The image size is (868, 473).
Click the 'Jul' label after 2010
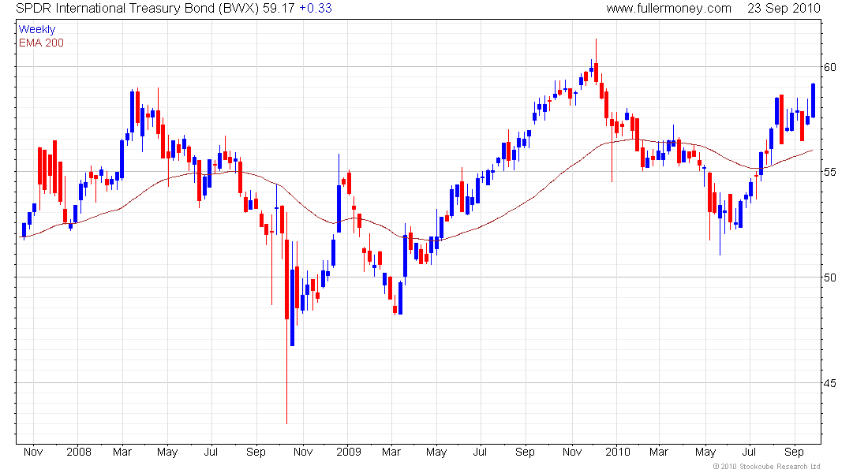[x=749, y=452]
